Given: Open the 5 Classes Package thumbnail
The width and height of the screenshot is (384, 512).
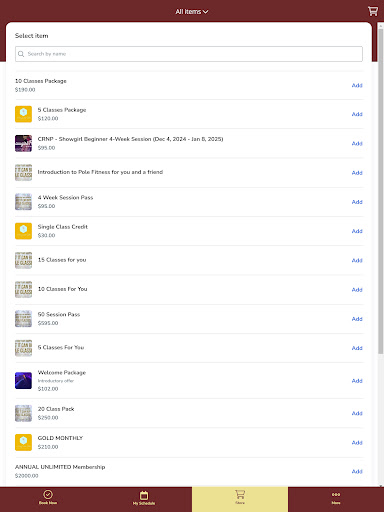Looking at the screenshot, I should coord(23,114).
